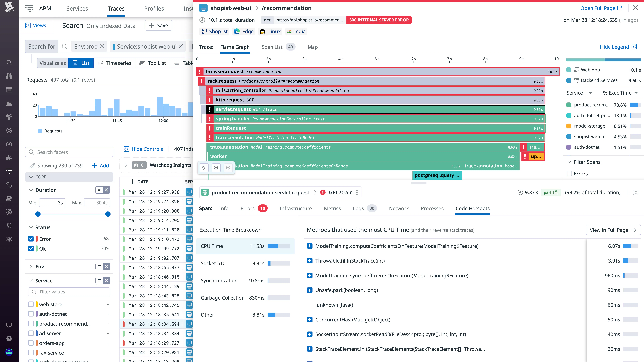Enable the Errors filter spans checkbox
The image size is (644, 362).
[x=569, y=174]
